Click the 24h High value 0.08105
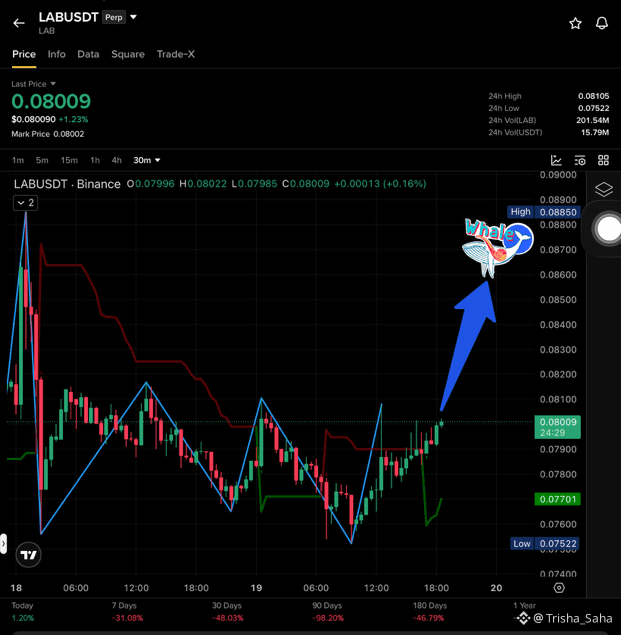Viewport: 621px width, 635px height. point(593,96)
